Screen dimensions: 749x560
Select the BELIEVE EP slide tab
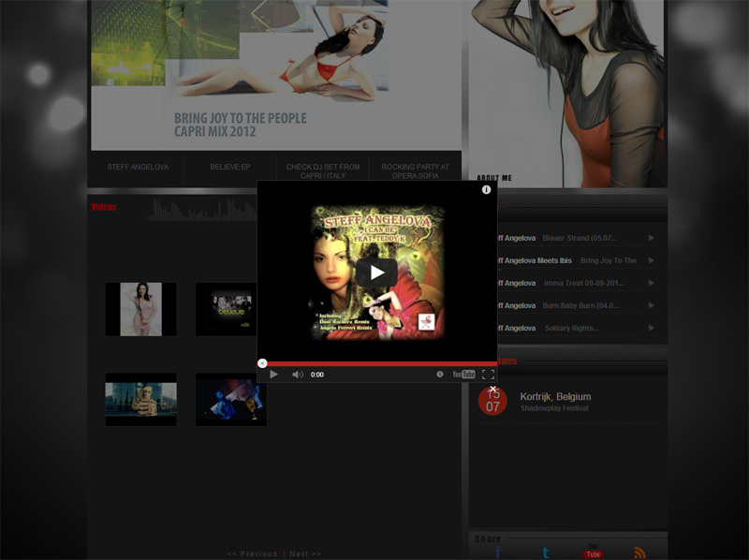[229, 167]
